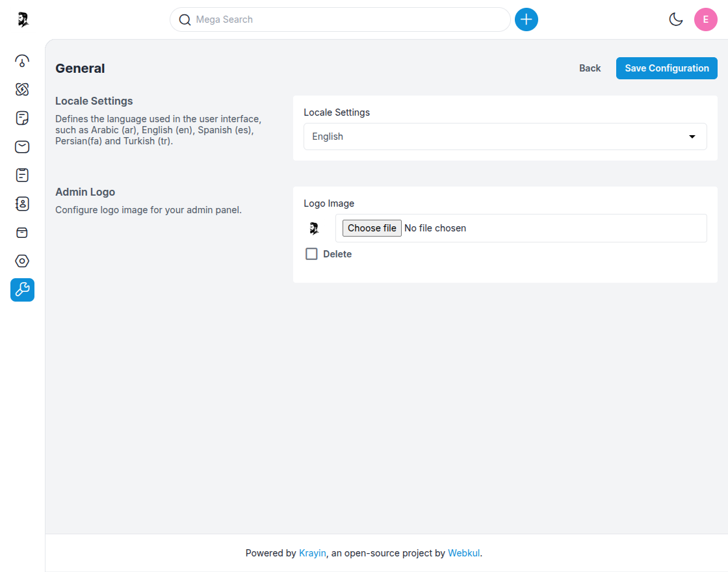
Task: Open the Configuration wrench sidebar icon
Action: 22,290
